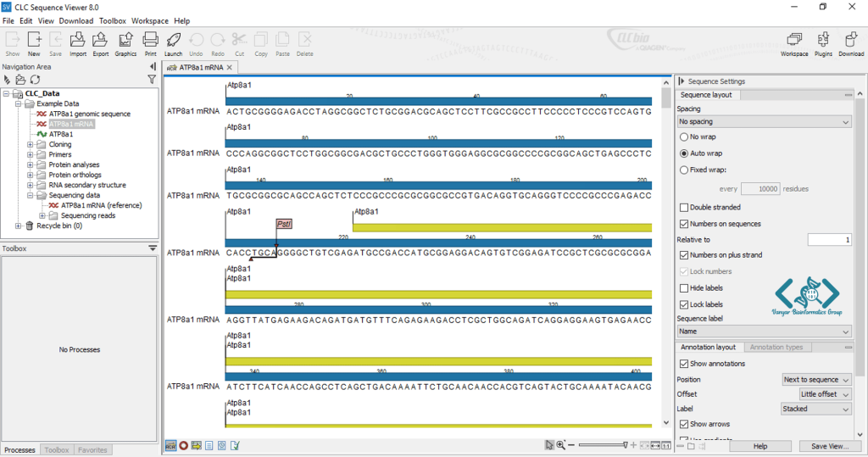Click the Launch rocket icon
The width and height of the screenshot is (868, 457).
point(173,44)
